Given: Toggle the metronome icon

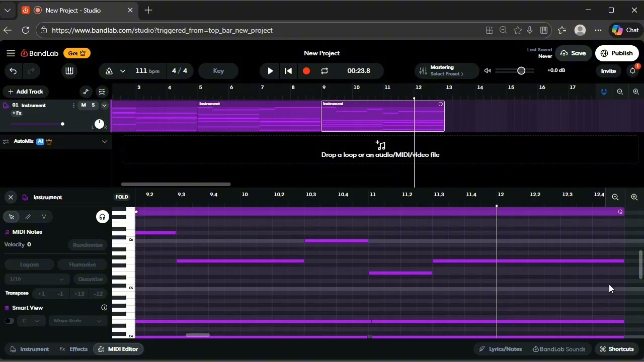Looking at the screenshot, I should click(x=109, y=71).
